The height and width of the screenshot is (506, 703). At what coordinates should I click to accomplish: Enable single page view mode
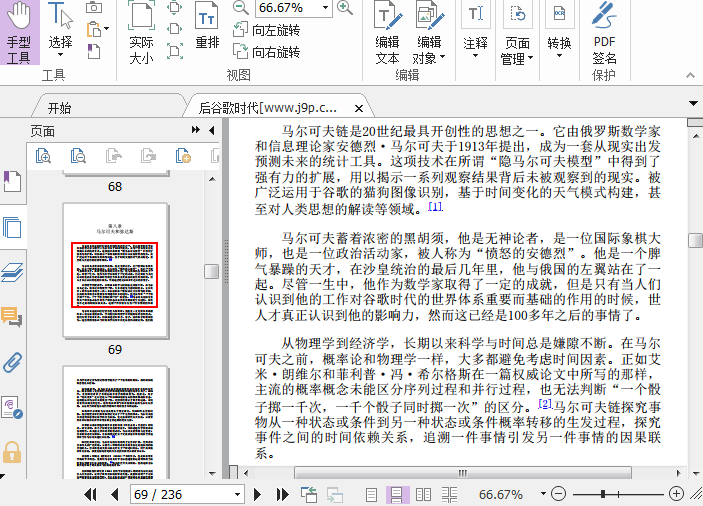371,494
